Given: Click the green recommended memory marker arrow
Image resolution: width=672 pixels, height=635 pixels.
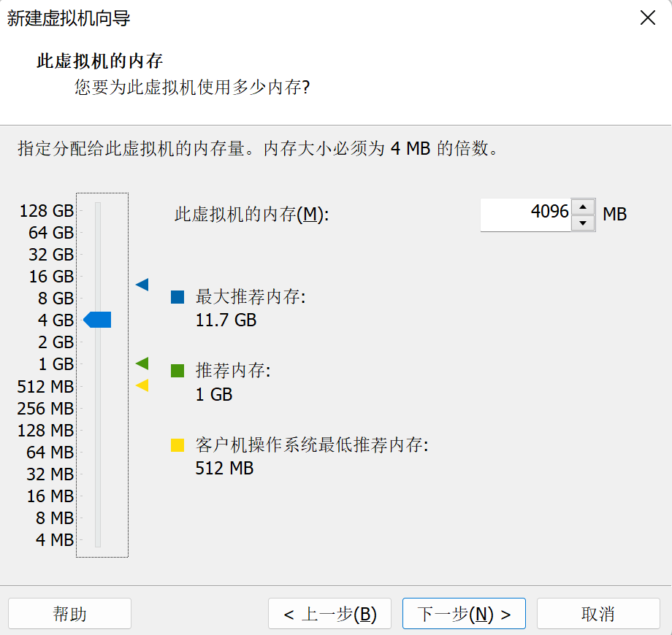Looking at the screenshot, I should tap(142, 363).
